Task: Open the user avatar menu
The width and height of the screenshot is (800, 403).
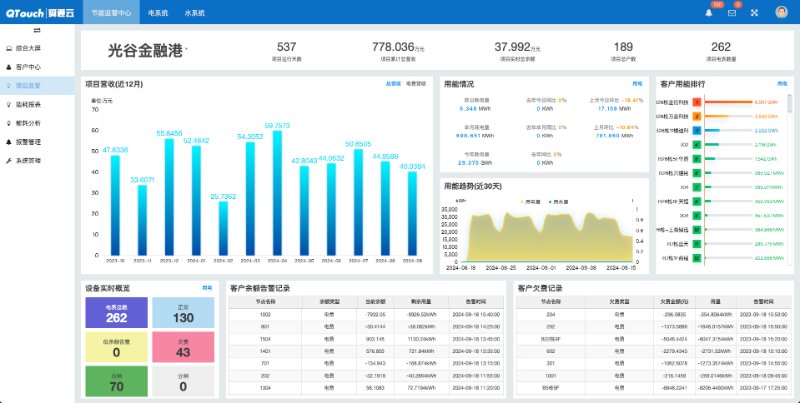Action: [x=780, y=12]
